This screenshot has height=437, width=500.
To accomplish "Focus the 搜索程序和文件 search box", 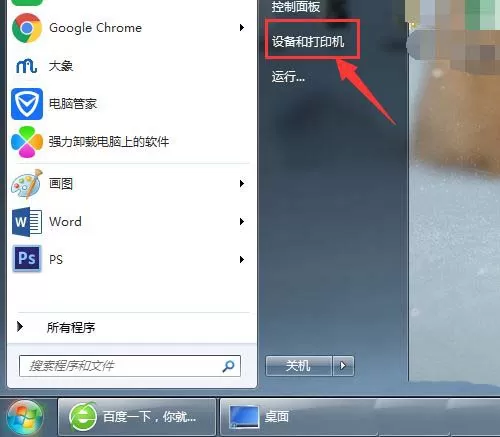I will [130, 366].
